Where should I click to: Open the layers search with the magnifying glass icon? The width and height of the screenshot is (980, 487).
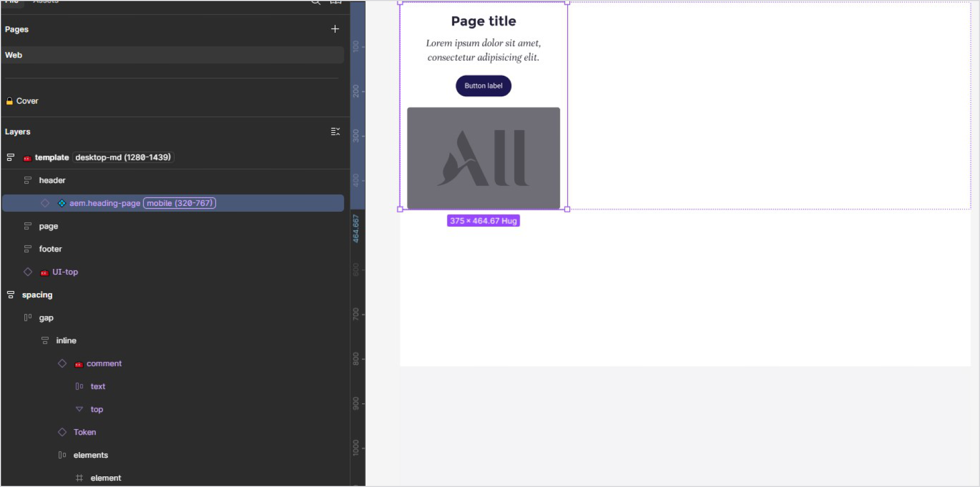[x=315, y=3]
